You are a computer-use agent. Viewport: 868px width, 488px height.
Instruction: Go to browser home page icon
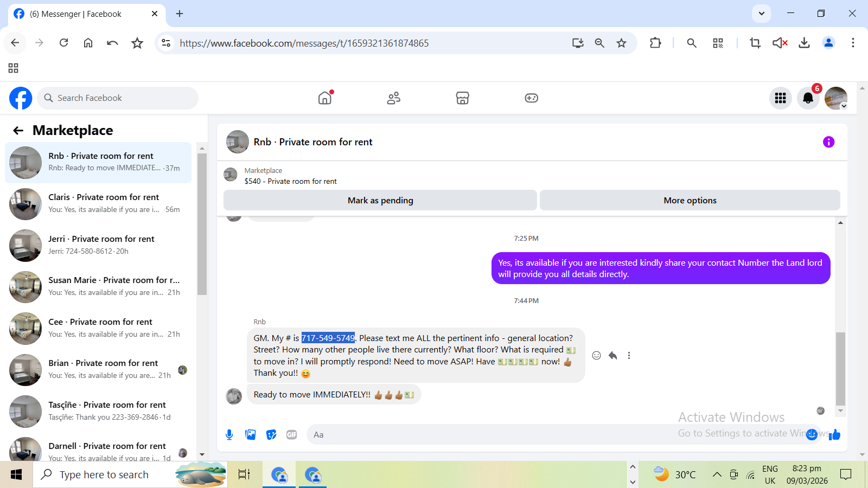[x=88, y=43]
